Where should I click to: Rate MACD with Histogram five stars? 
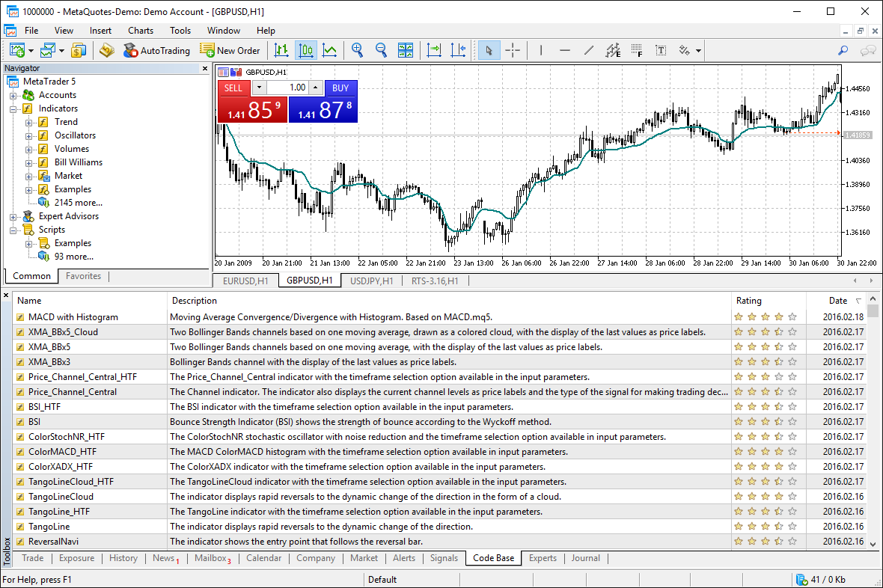[x=792, y=317]
